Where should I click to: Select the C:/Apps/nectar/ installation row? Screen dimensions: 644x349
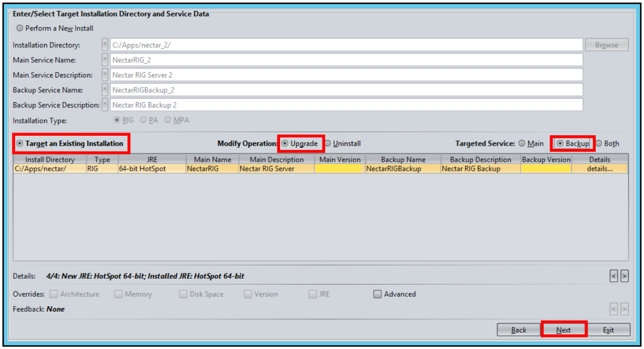[x=320, y=169]
